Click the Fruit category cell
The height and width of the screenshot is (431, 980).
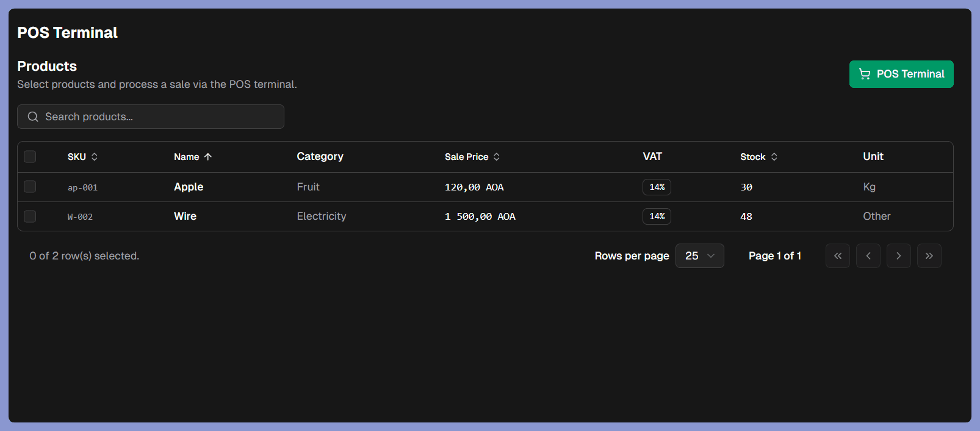pos(308,187)
